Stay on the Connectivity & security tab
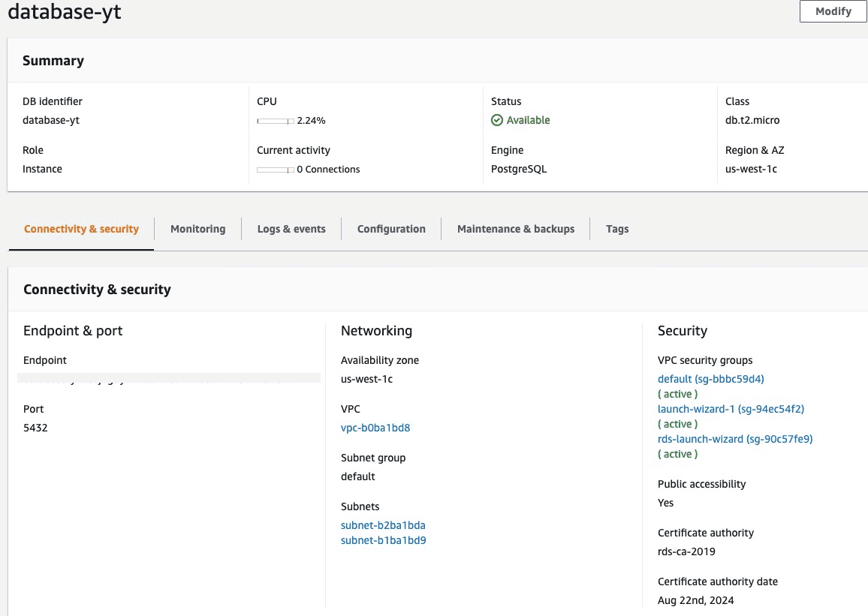The image size is (868, 616). point(81,229)
